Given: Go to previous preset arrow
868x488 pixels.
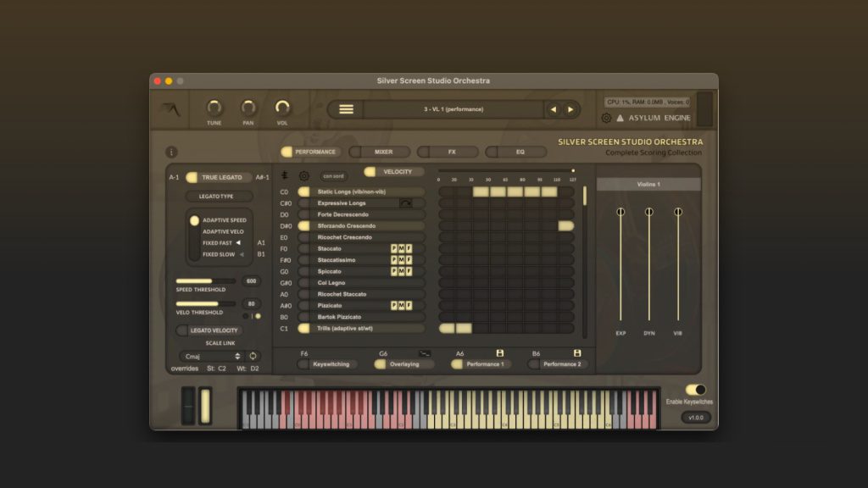Looking at the screenshot, I should click(x=553, y=109).
